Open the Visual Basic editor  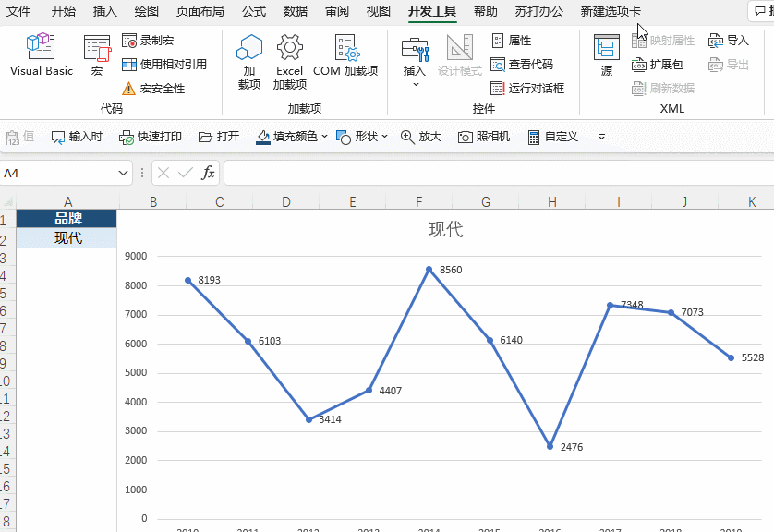click(x=41, y=54)
